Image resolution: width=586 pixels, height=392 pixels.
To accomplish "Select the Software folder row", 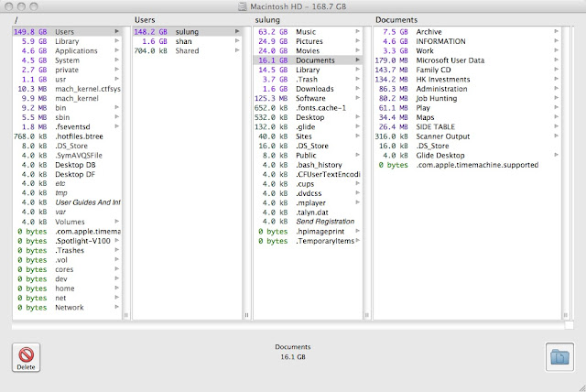I will [308, 98].
